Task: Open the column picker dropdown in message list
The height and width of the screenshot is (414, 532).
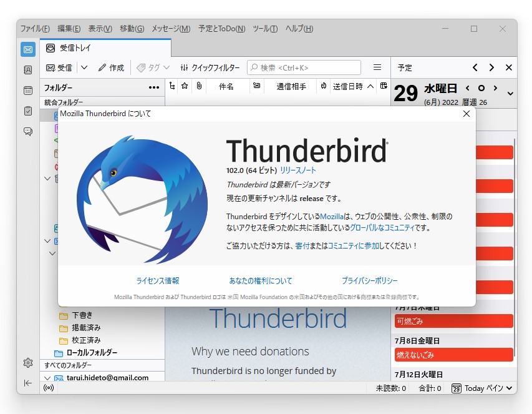Action: click(383, 86)
